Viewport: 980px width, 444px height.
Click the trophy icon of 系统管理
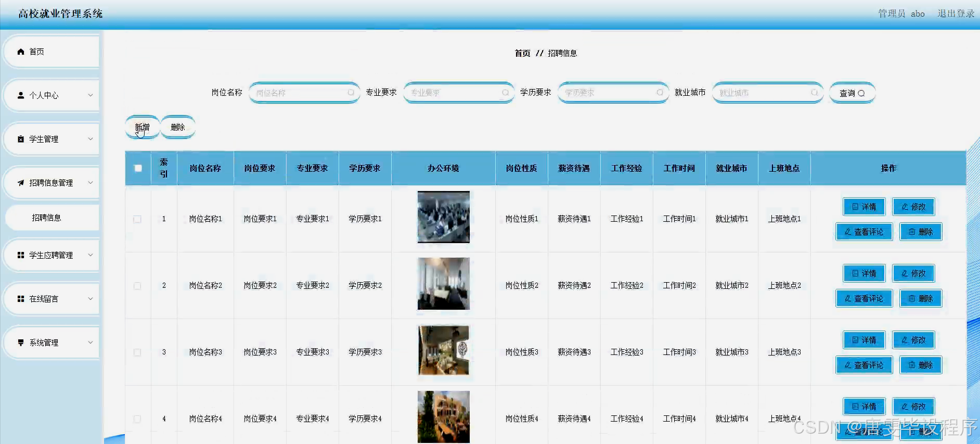pyautogui.click(x=21, y=342)
